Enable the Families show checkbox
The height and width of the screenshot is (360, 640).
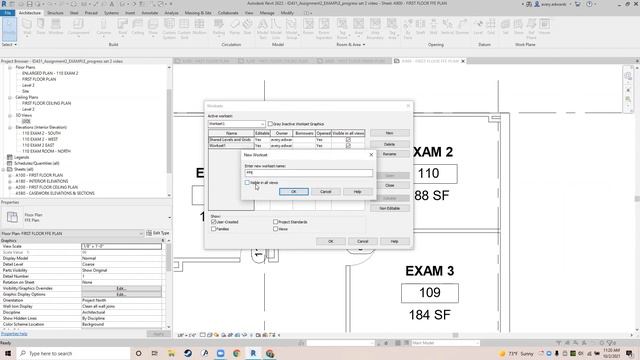213,229
